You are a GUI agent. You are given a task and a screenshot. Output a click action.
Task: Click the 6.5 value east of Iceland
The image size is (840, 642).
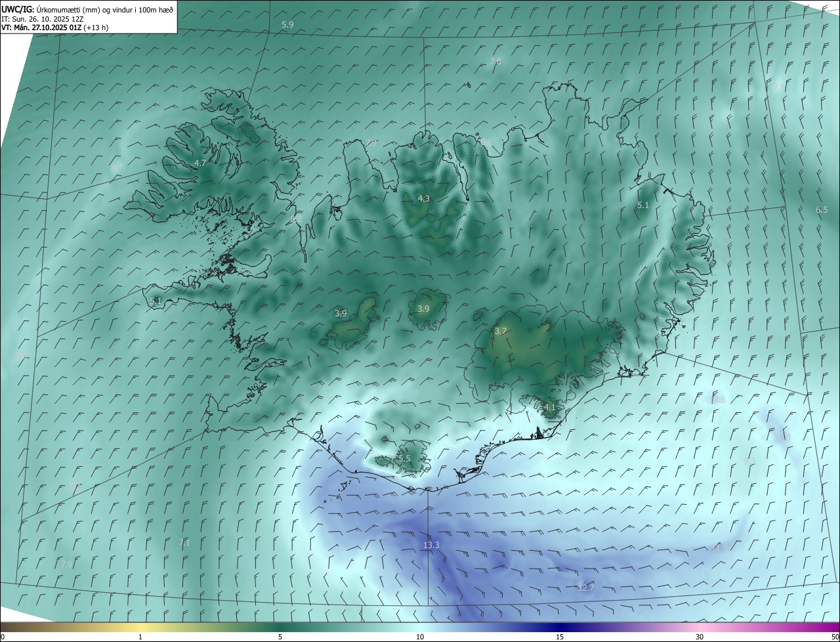click(822, 209)
